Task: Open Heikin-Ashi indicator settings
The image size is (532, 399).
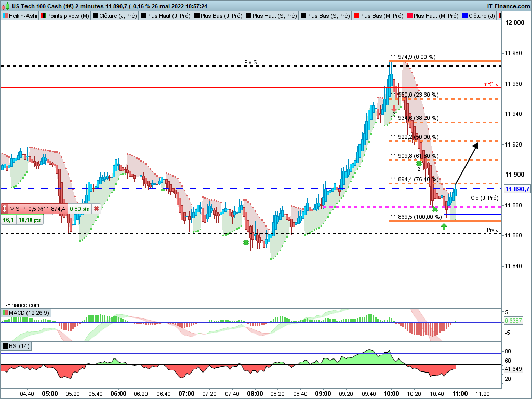Action: click(23, 16)
